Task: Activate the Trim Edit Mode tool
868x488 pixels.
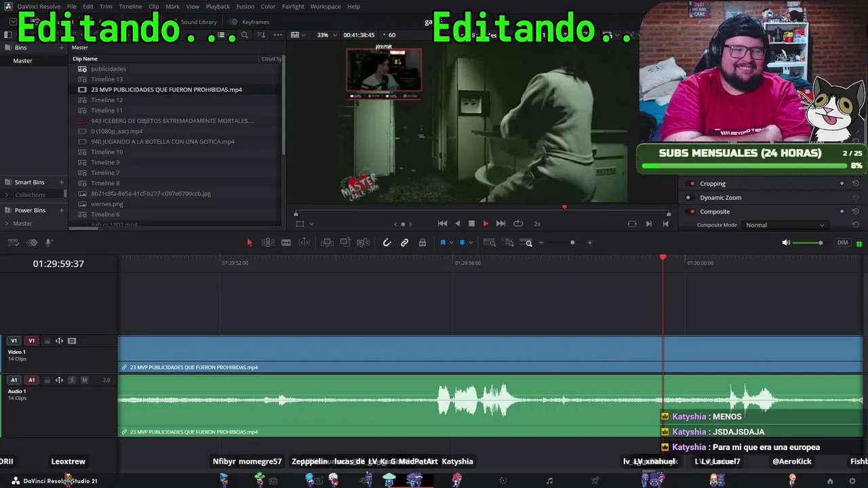Action: [268, 243]
